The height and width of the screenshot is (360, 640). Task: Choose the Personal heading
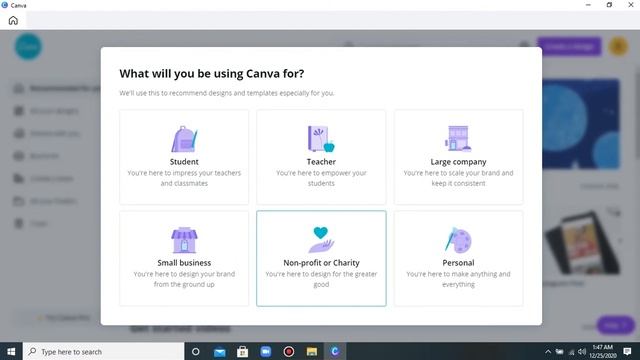(458, 263)
